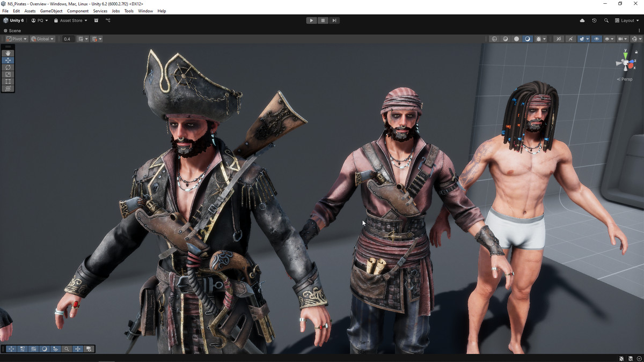644x362 pixels.
Task: Click the grid snap value field 0.4
Action: point(67,39)
